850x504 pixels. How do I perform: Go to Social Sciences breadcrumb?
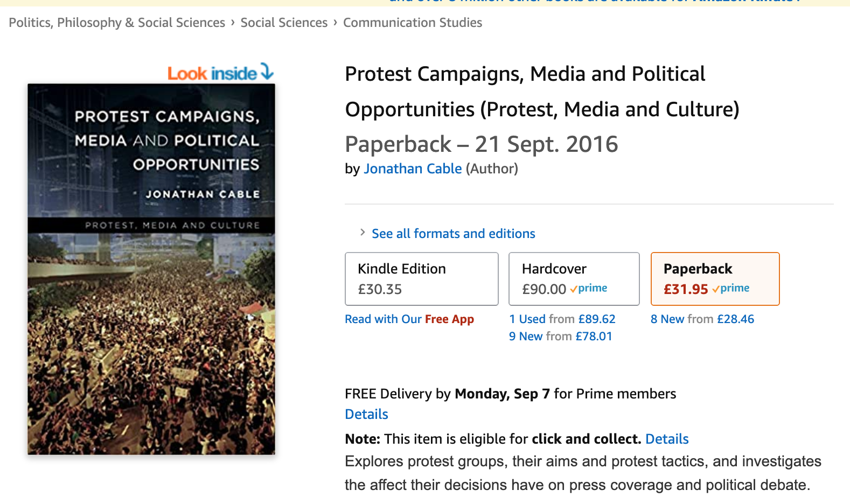point(284,23)
